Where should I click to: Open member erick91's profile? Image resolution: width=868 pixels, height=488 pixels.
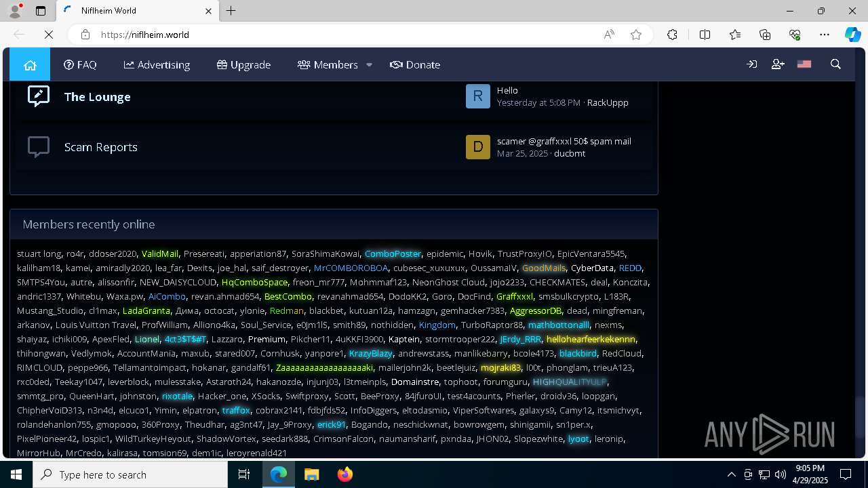pos(332,424)
